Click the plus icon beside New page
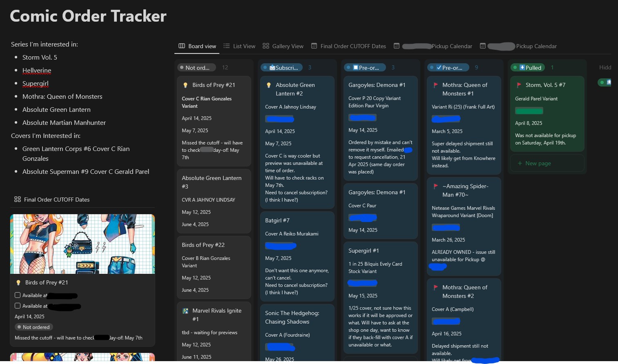Screen dimensions: 618x364 point(520,163)
